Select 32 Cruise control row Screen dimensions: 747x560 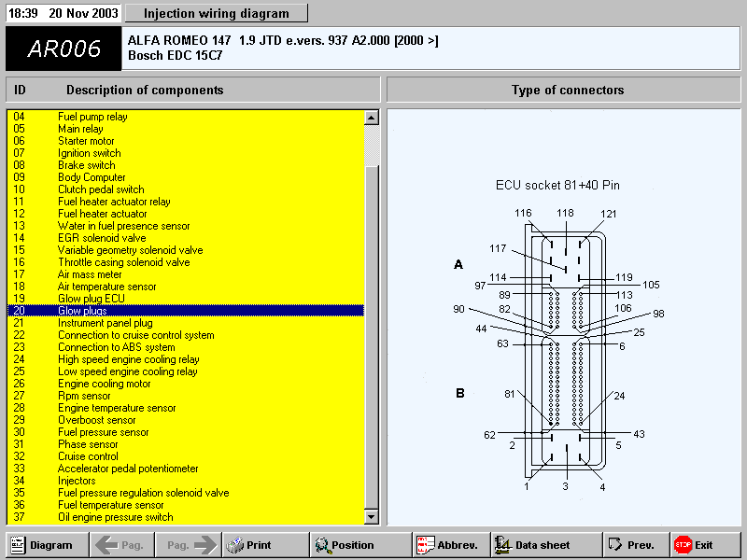186,456
